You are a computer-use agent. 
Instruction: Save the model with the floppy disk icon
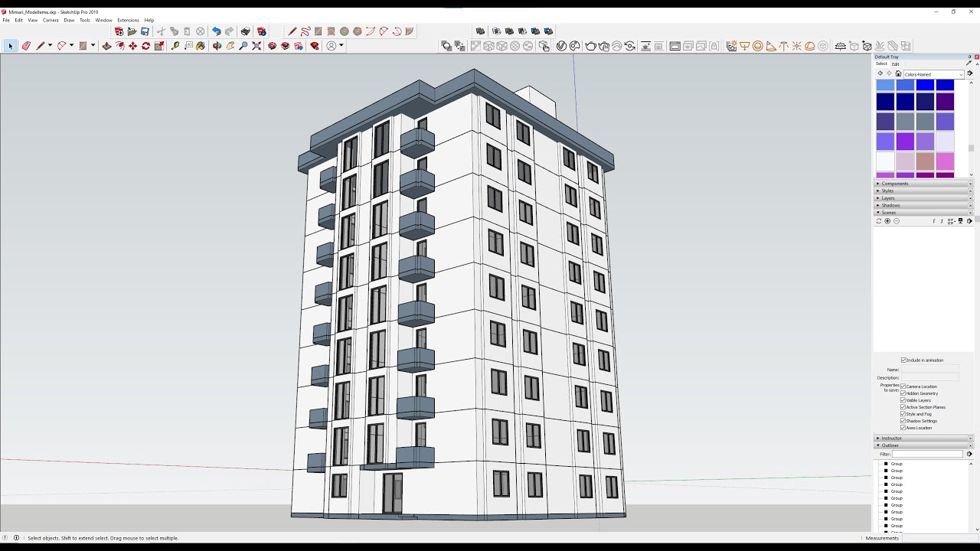pyautogui.click(x=145, y=31)
